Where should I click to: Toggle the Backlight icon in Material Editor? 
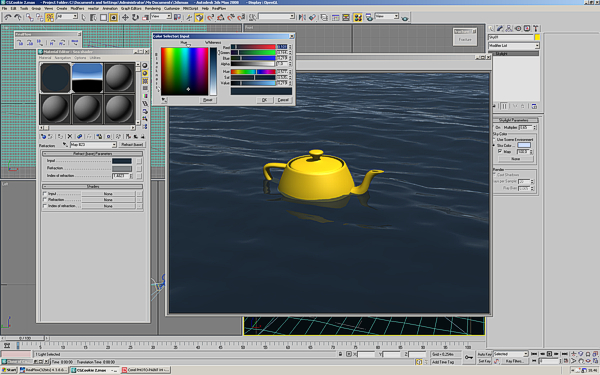pyautogui.click(x=145, y=73)
